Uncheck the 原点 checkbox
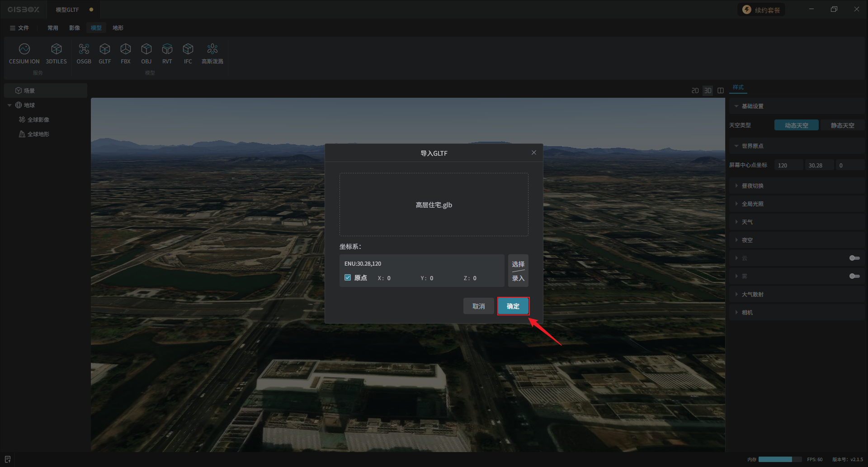This screenshot has width=868, height=467. (348, 278)
